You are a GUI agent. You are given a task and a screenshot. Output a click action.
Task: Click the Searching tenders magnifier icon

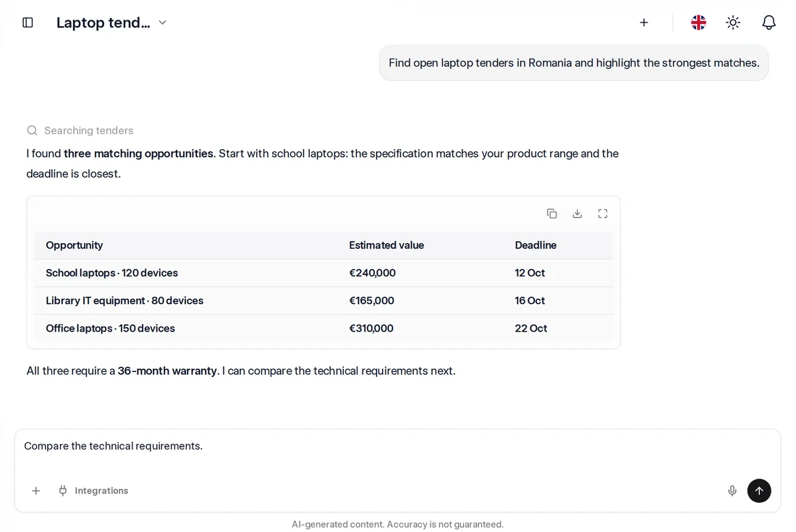coord(32,130)
